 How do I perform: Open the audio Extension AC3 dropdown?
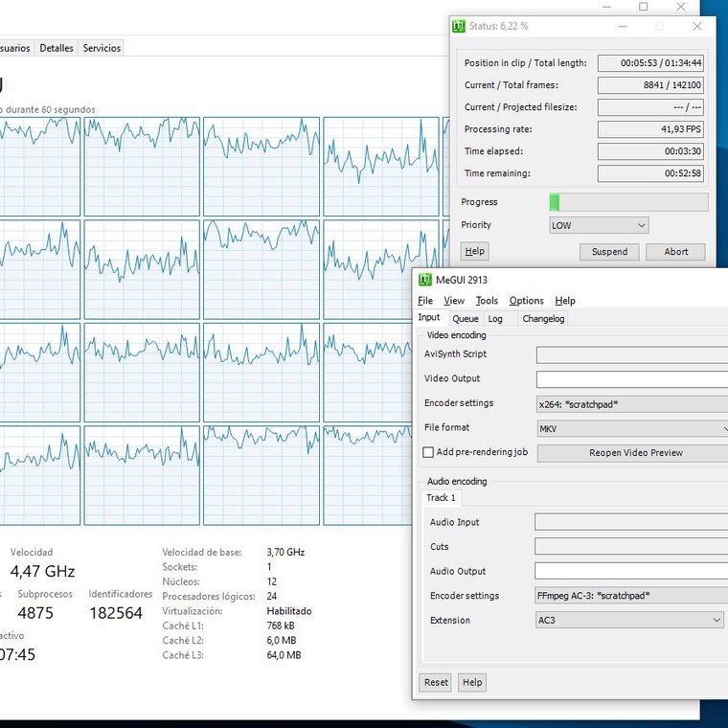point(629,620)
